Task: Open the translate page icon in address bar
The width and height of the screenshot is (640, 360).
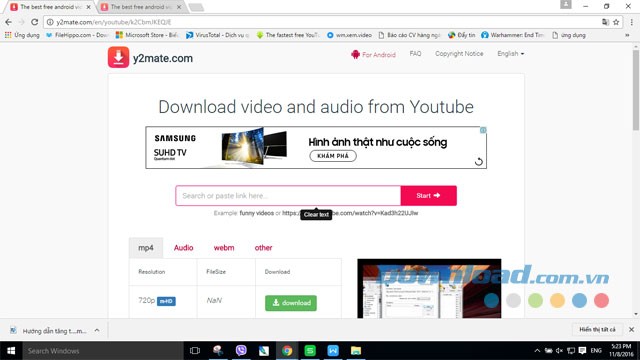Action: coord(605,22)
